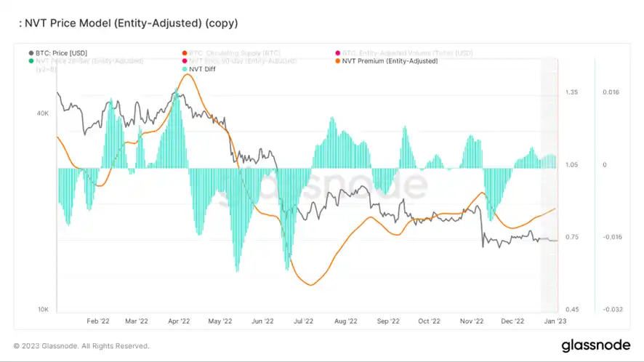
Task: Click the orange dot beside NVT Premium
Action: (338, 61)
